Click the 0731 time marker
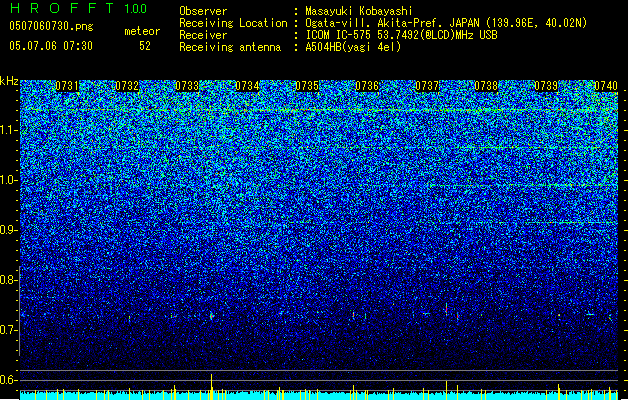The image size is (629, 400). coord(67,86)
